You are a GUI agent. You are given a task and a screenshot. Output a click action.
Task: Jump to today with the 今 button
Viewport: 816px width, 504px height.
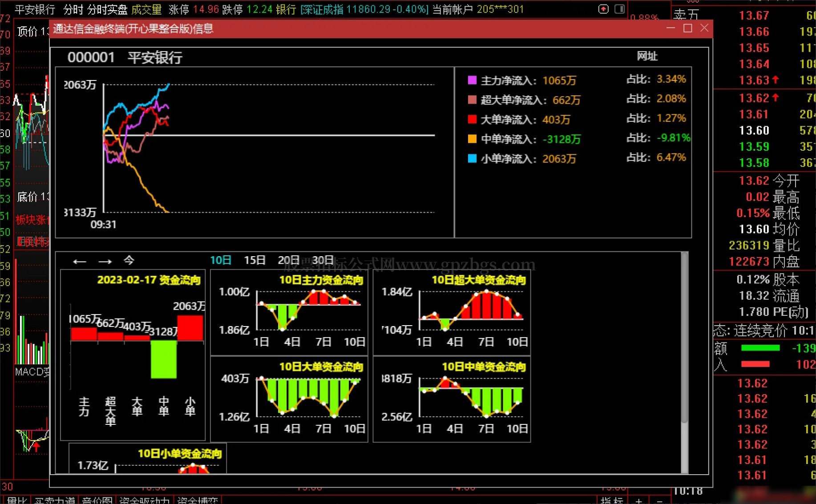point(129,260)
